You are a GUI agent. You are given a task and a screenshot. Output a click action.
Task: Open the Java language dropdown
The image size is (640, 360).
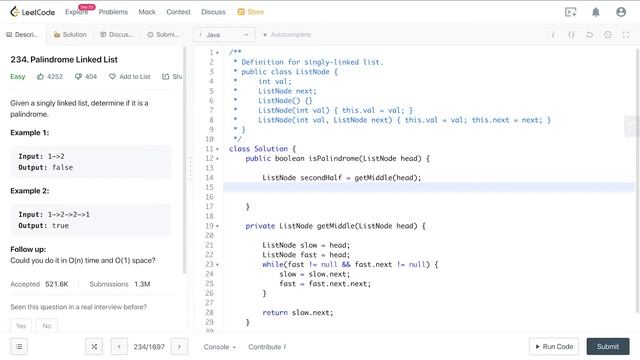pyautogui.click(x=224, y=35)
